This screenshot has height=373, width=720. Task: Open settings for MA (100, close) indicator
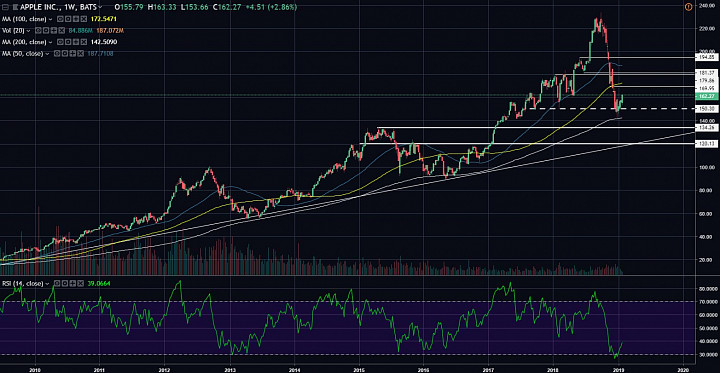pos(68,19)
